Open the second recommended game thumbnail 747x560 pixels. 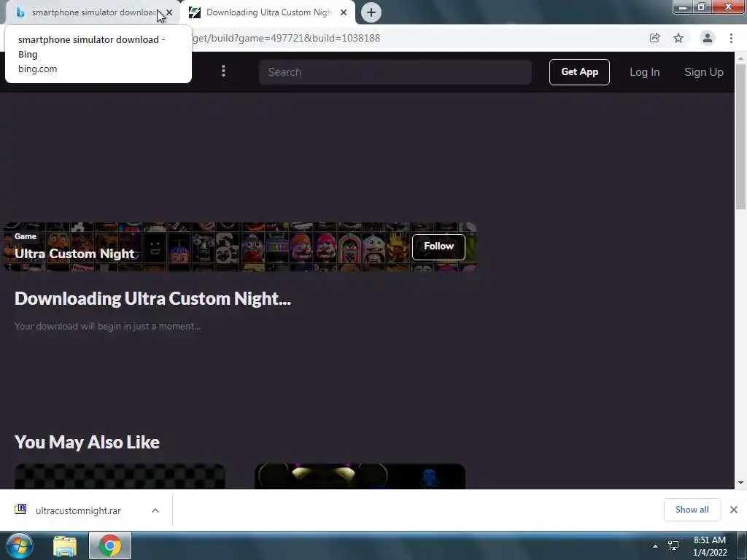[x=360, y=476]
